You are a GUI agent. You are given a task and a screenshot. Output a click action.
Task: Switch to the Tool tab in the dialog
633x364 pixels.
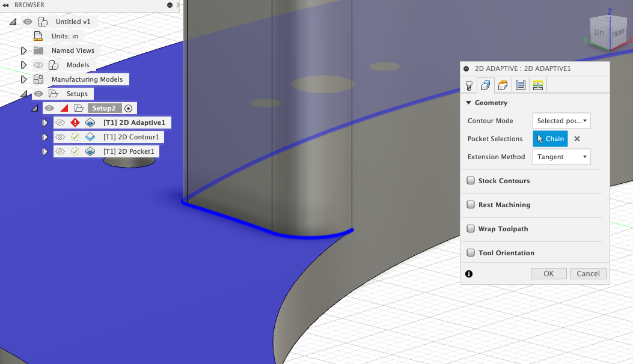(469, 84)
